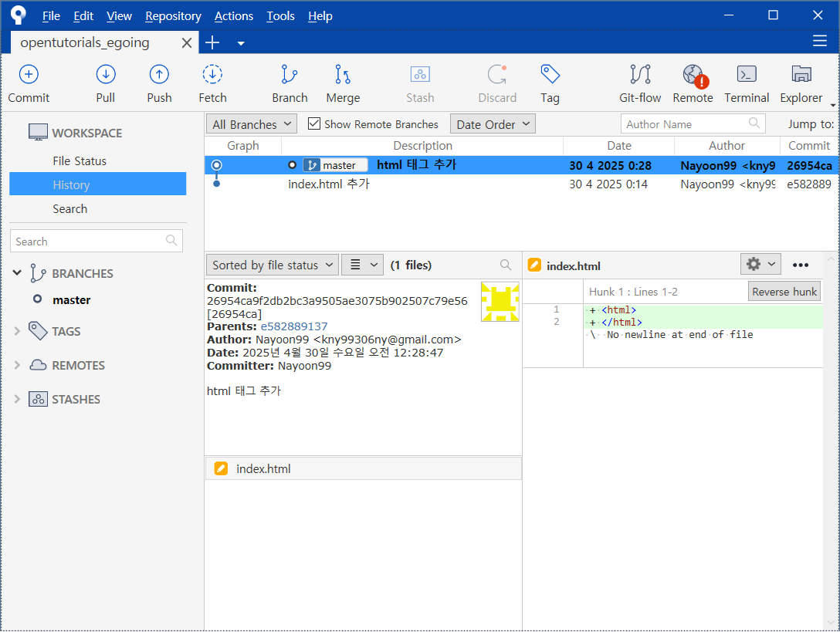840x632 pixels.
Task: Click the toolbar overflow arrow
Action: tap(833, 105)
